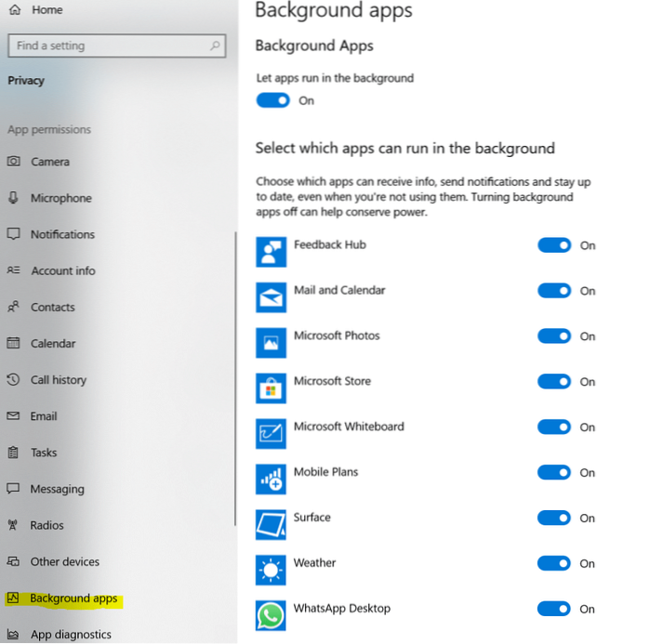
Task: Toggle Microsoft Store background permission off
Action: 554,381
